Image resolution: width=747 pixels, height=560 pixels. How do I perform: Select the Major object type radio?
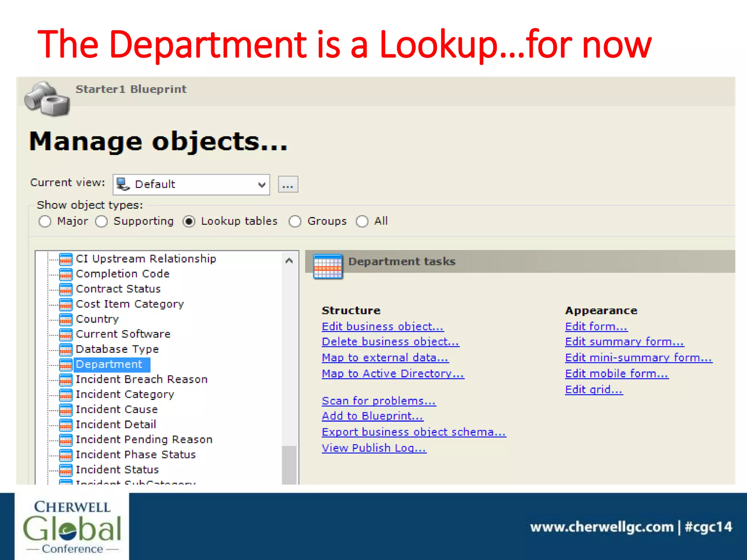click(x=45, y=221)
